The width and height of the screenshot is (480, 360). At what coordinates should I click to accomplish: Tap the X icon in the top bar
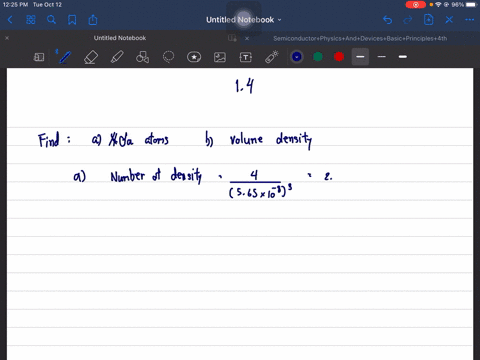(x=449, y=20)
